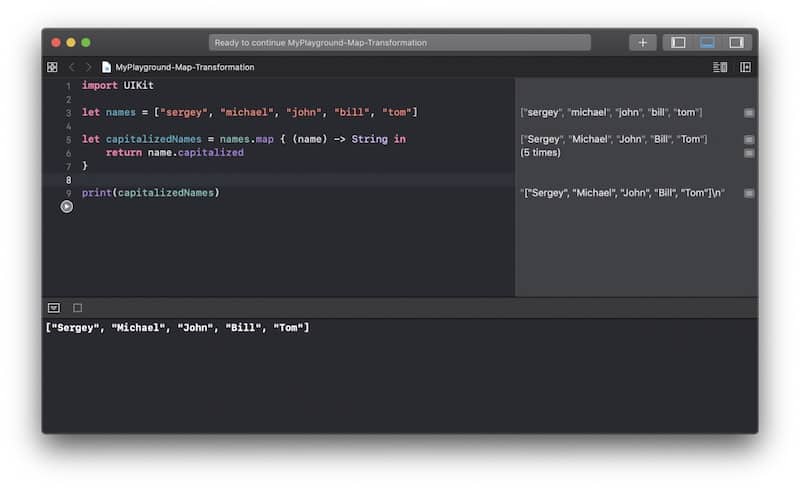Click the 'map' method on line 5
This screenshot has height=489, width=800.
(265, 139)
